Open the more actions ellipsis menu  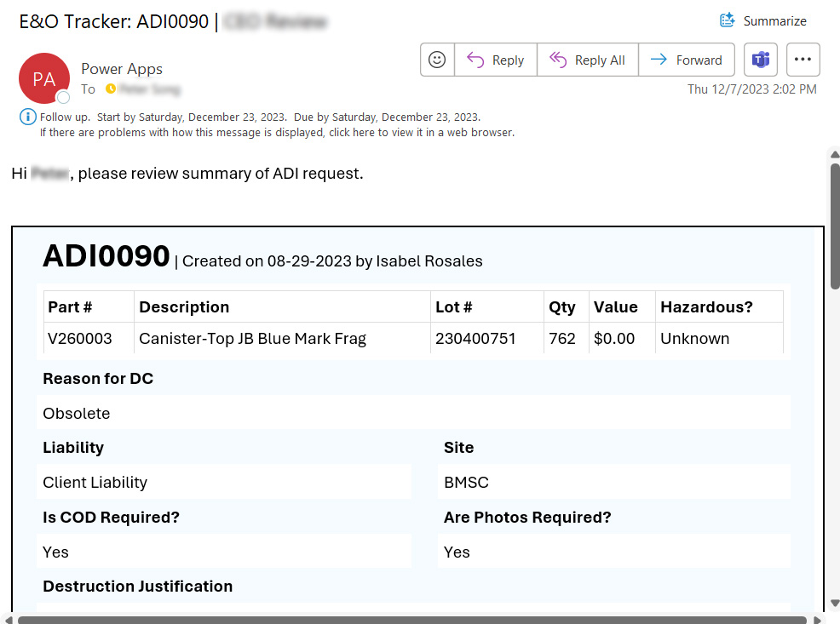[x=803, y=60]
